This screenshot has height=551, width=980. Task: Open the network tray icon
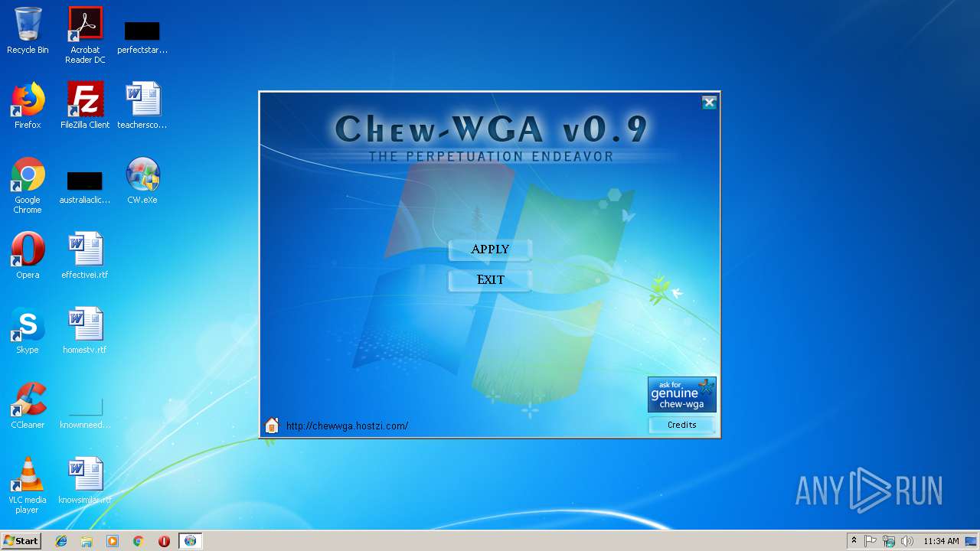(x=889, y=541)
